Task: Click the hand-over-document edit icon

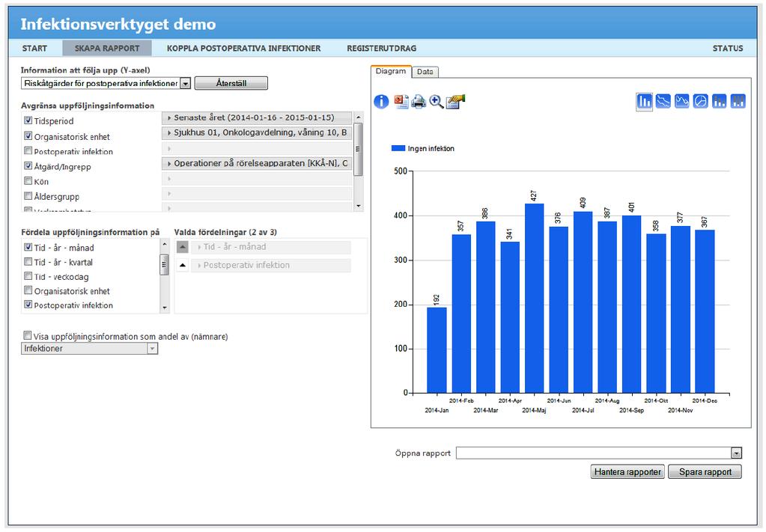Action: pyautogui.click(x=455, y=102)
